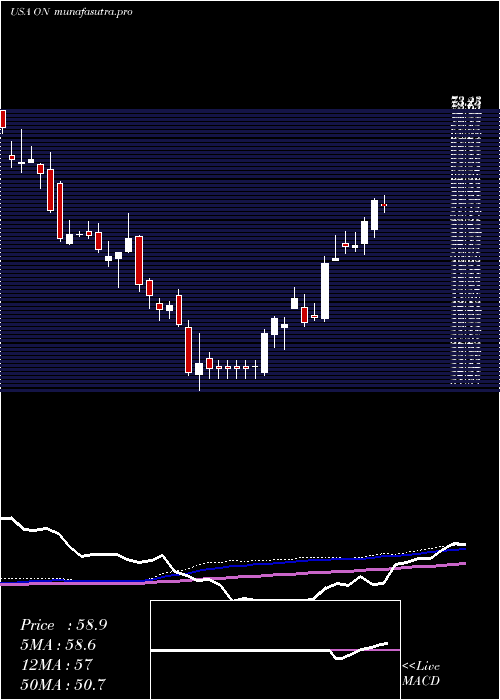
Task: Click the '<<Live MACD' label
Action: (421, 674)
